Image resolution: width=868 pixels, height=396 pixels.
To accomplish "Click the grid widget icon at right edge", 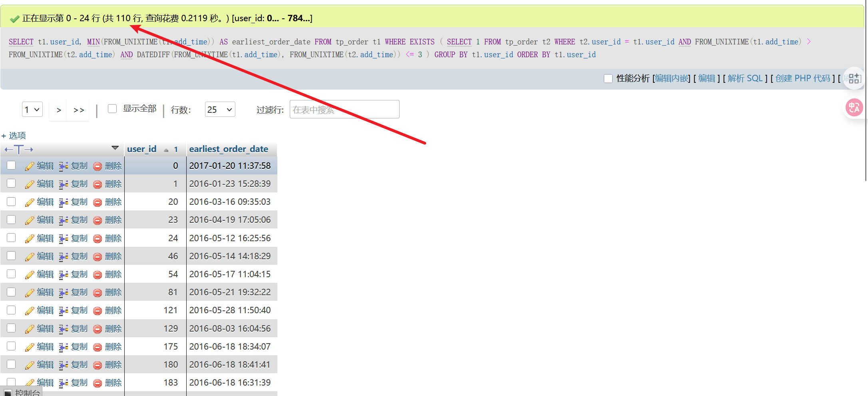I will point(854,78).
